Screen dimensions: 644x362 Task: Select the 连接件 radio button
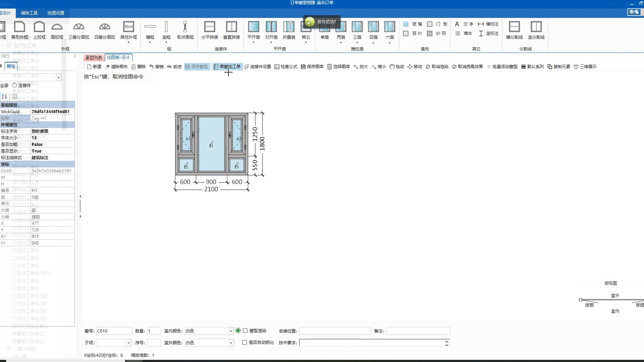click(14, 85)
